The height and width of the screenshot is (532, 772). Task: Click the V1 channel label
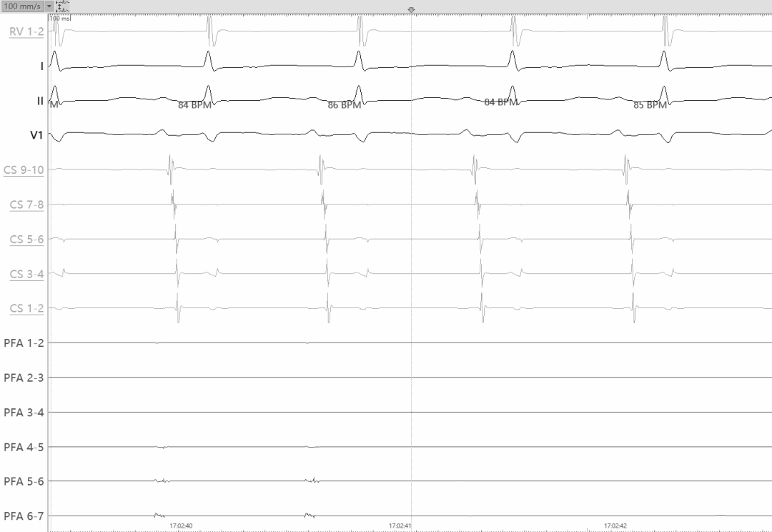point(36,135)
